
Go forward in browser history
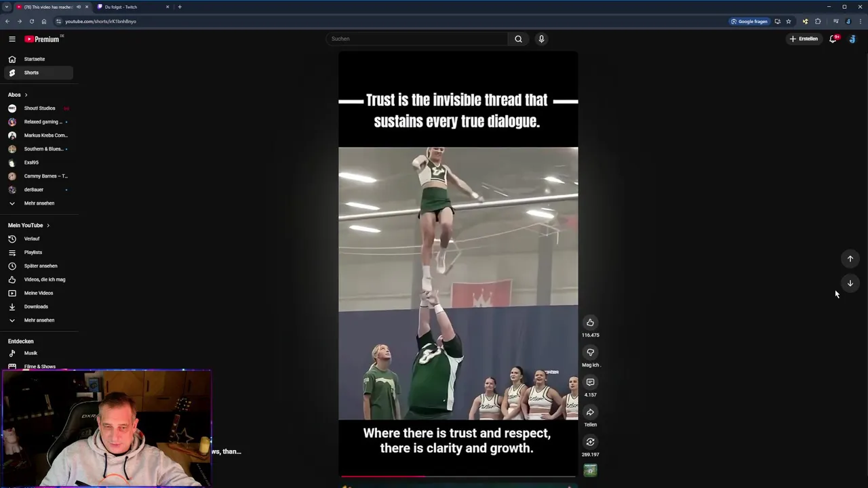tap(19, 21)
